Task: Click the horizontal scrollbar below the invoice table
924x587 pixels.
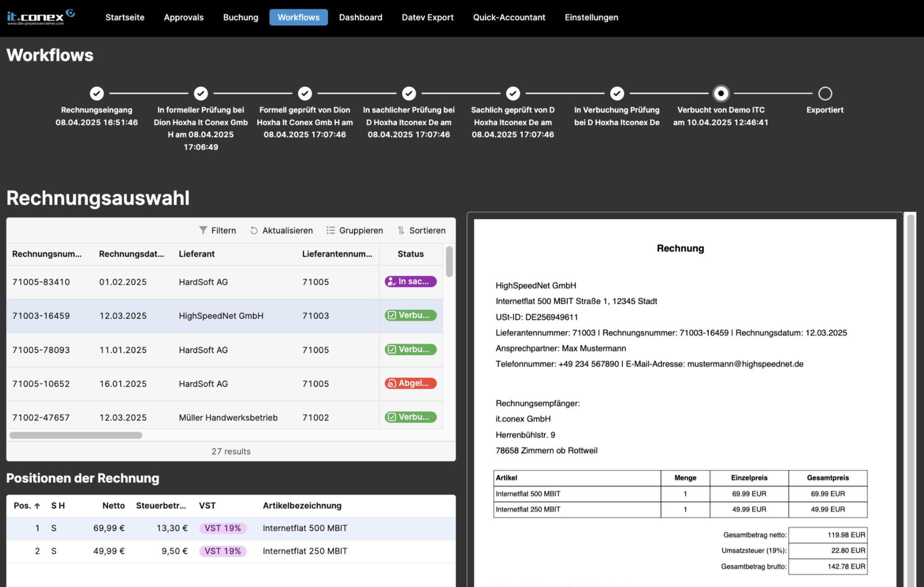Action: pyautogui.click(x=77, y=435)
